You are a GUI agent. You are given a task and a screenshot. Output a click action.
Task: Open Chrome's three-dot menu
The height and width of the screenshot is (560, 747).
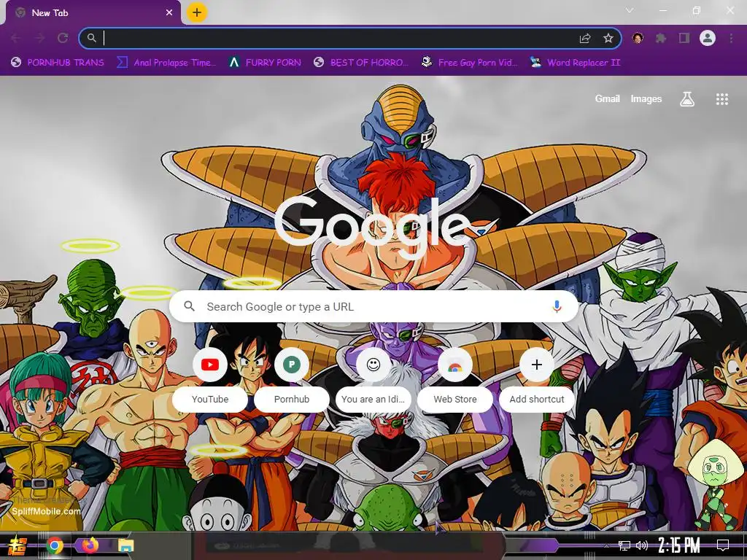[731, 38]
